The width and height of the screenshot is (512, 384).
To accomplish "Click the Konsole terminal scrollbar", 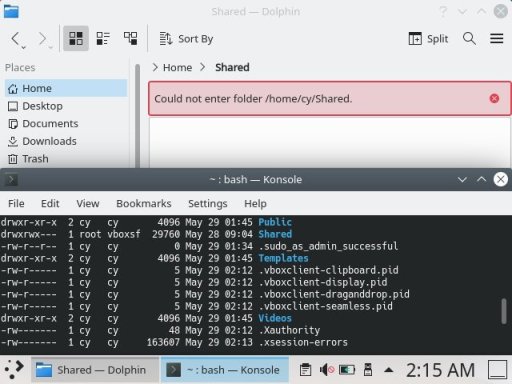I will click(x=504, y=311).
